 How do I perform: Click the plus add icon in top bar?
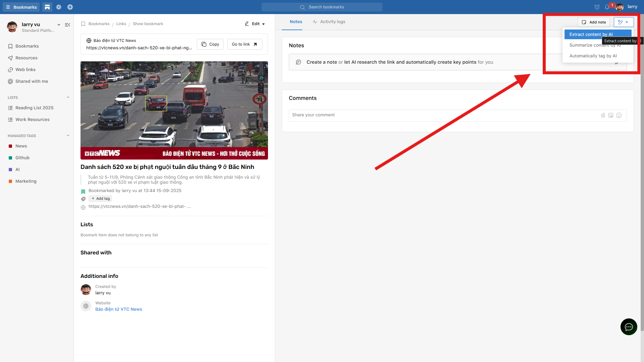70,7
